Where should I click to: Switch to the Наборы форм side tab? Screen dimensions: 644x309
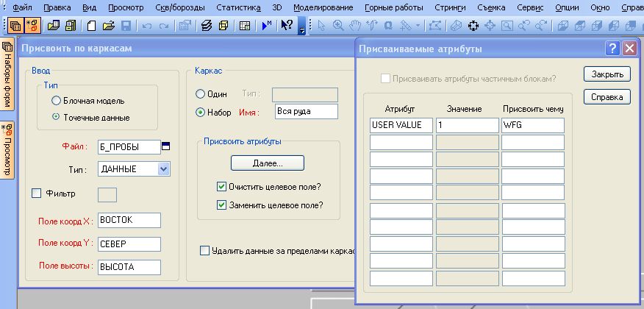click(x=8, y=74)
